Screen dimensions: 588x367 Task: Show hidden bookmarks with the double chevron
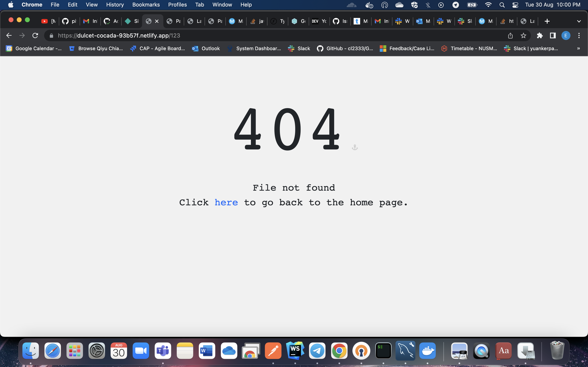coord(578,49)
